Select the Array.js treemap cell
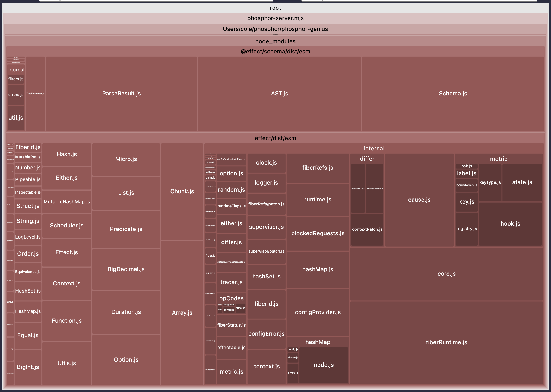Image resolution: width=551 pixels, height=392 pixels. pyautogui.click(x=182, y=313)
